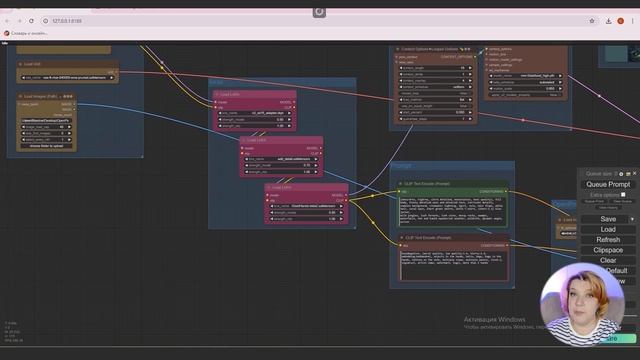This screenshot has width=640, height=360.
Task: Click the icon between gear and close in queue panel
Action: click(628, 174)
